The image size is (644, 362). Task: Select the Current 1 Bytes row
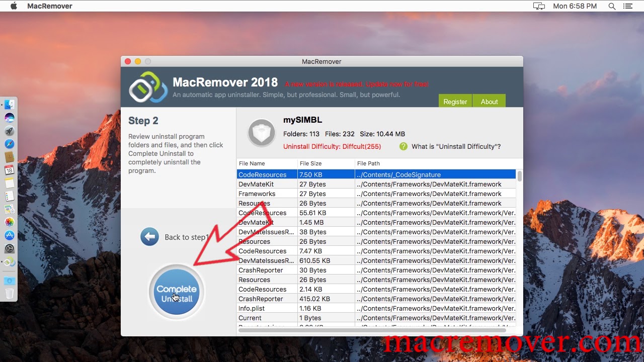(x=376, y=318)
